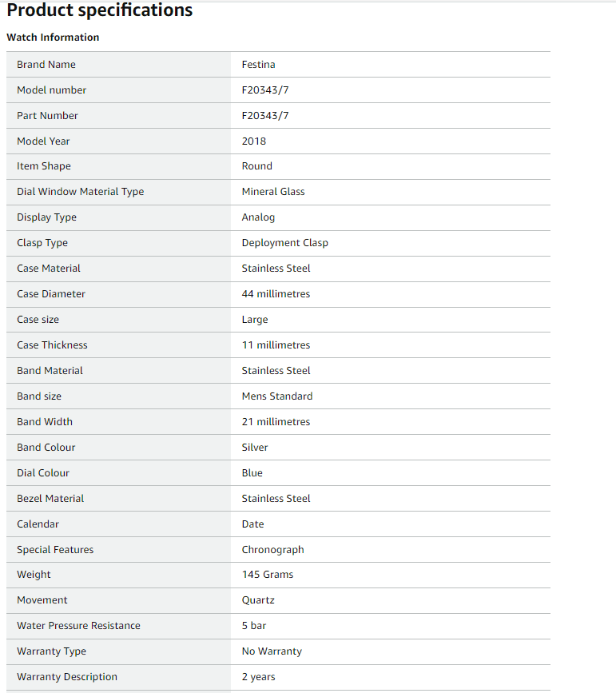This screenshot has height=693, width=616.
Task: Select the Case size value Large
Action: click(x=255, y=320)
